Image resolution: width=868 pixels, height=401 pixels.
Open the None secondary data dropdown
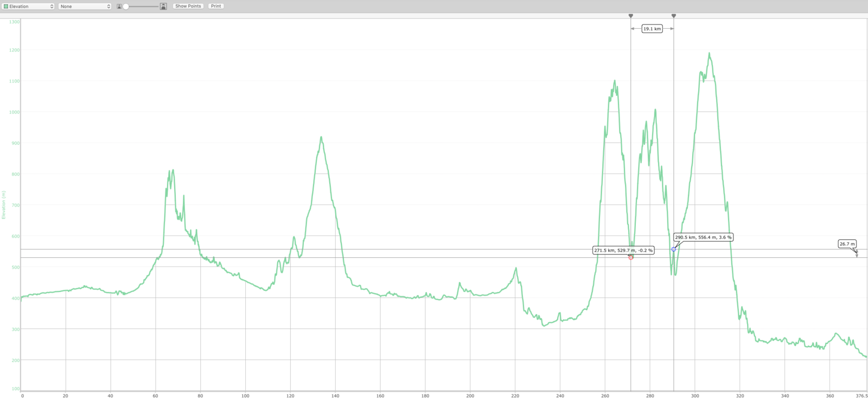pos(85,7)
